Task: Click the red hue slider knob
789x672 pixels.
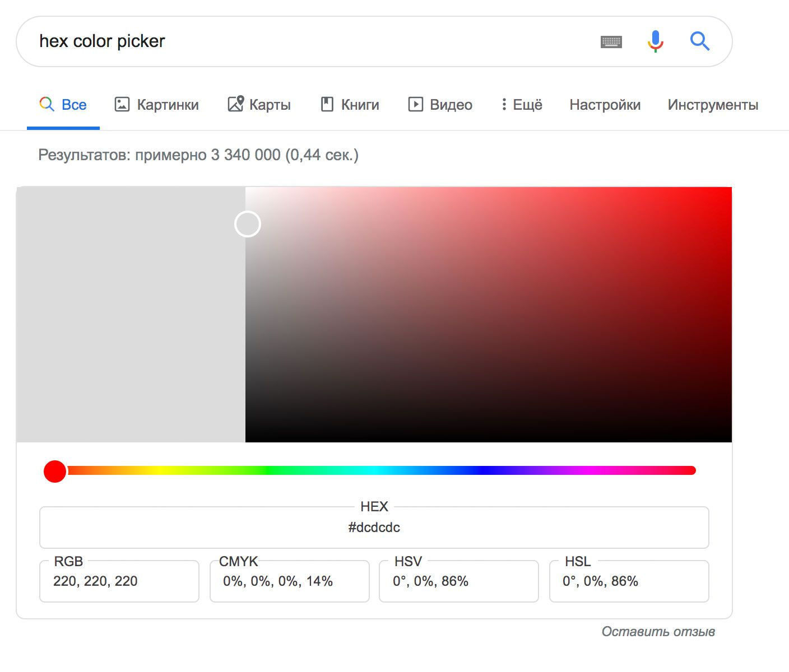Action: (55, 472)
